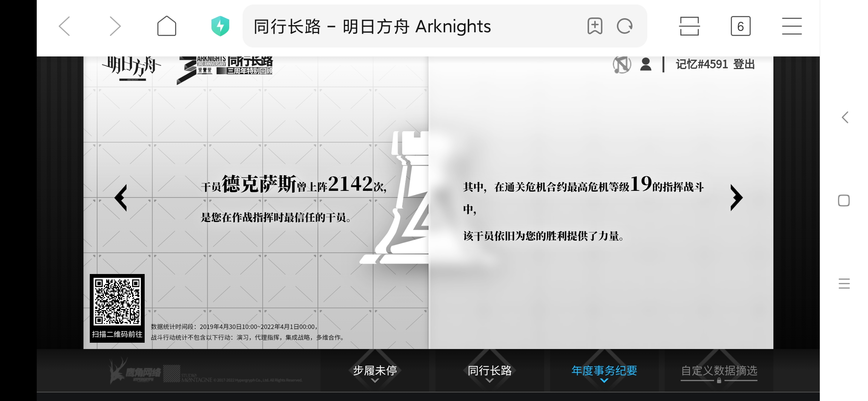Screen dimensions: 868x401
Task: Go to previous slide with left arrow
Action: (x=121, y=198)
